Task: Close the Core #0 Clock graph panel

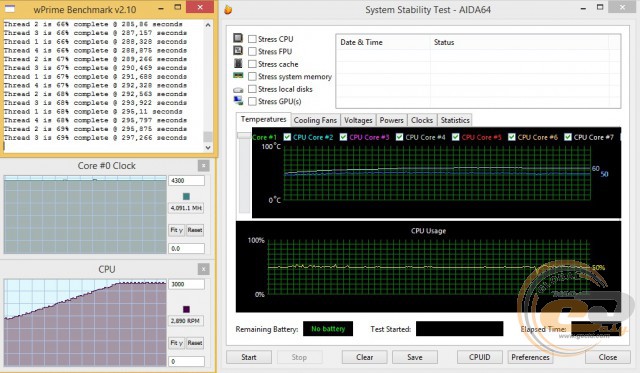Action: click(203, 166)
